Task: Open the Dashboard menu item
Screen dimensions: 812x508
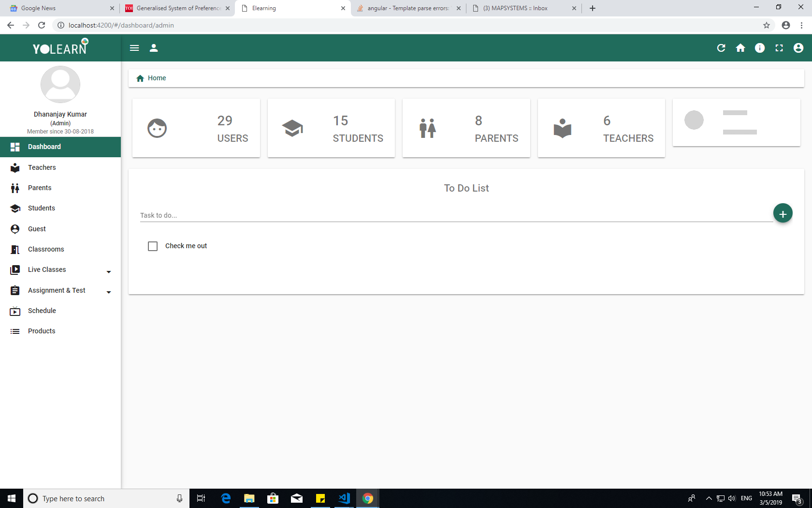Action: tap(60, 147)
